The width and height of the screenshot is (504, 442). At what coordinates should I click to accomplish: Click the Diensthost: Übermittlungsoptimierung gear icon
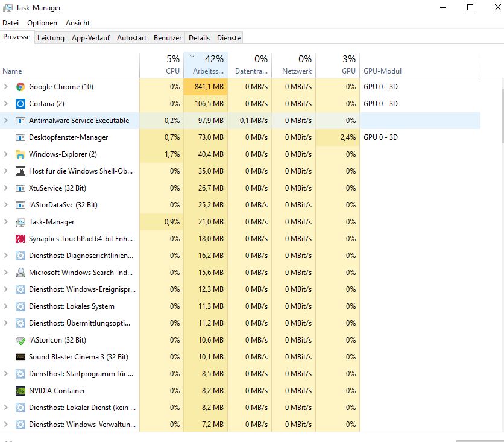pos(20,323)
